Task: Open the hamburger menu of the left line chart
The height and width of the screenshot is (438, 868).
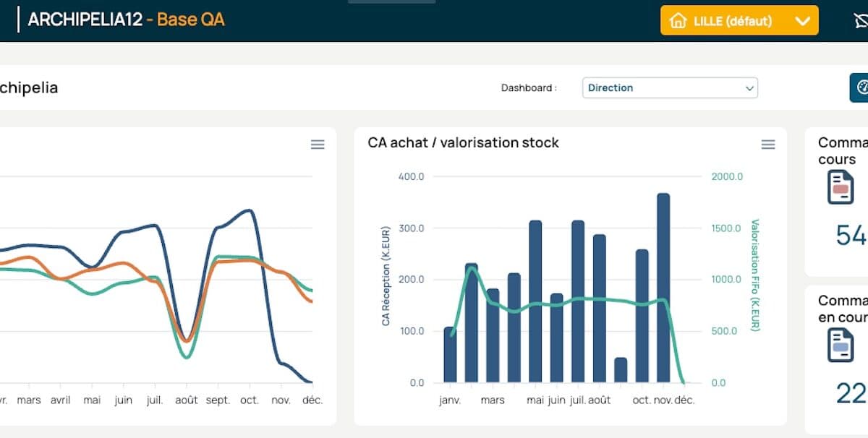Action: (x=318, y=145)
